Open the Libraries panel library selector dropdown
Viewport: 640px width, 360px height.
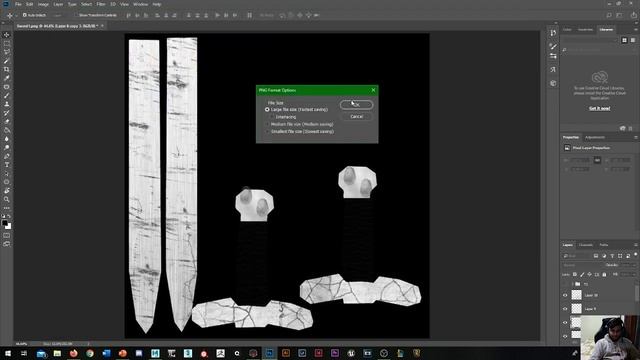click(x=590, y=40)
